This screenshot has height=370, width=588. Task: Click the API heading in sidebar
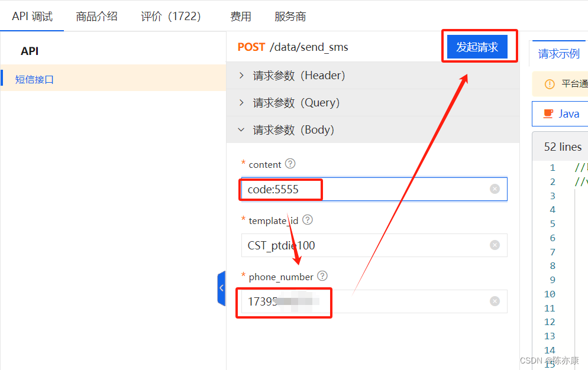coord(30,51)
